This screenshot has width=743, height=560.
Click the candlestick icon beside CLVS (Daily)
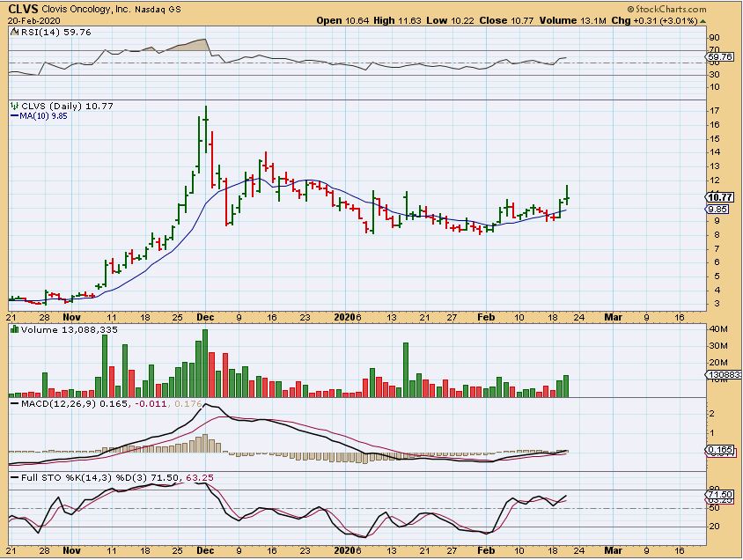(x=15, y=107)
